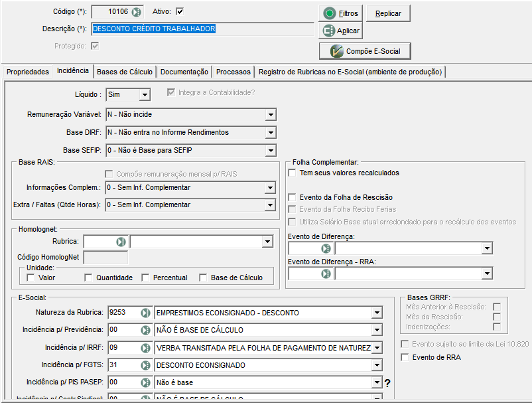Image resolution: width=532 pixels, height=403 pixels.
Task: Open the Incidência p/ FGTS dropdown
Action: [377, 365]
